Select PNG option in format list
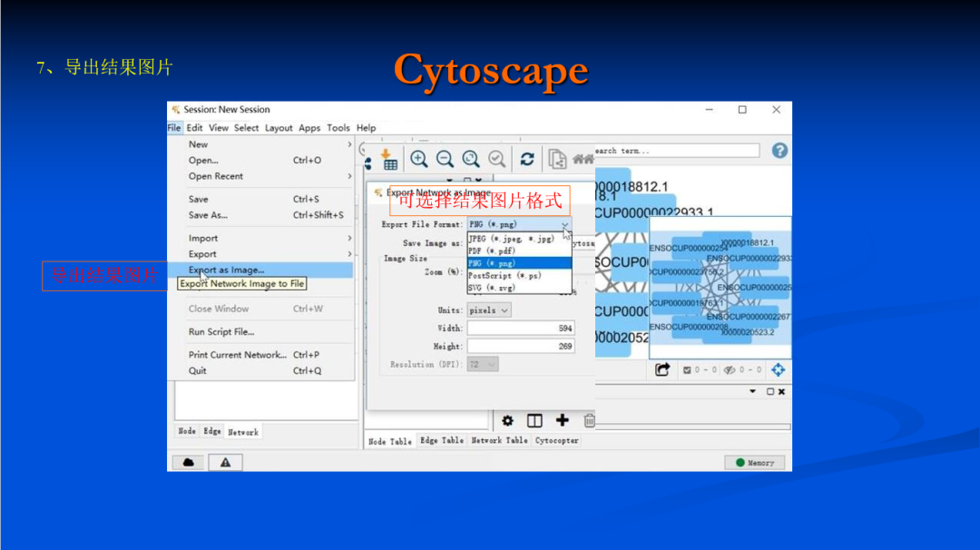This screenshot has height=550, width=980. [x=519, y=263]
